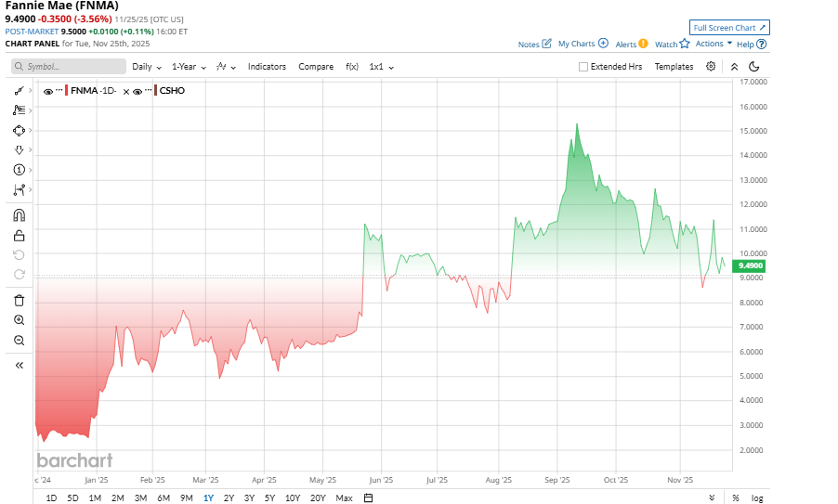Viewport: 838px width, 504px height.
Task: Open Full Screen Chart
Action: [729, 28]
